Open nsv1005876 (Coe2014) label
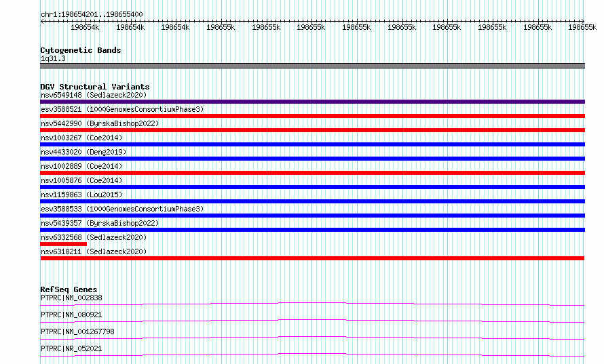This screenshot has height=364, width=604. click(x=81, y=180)
